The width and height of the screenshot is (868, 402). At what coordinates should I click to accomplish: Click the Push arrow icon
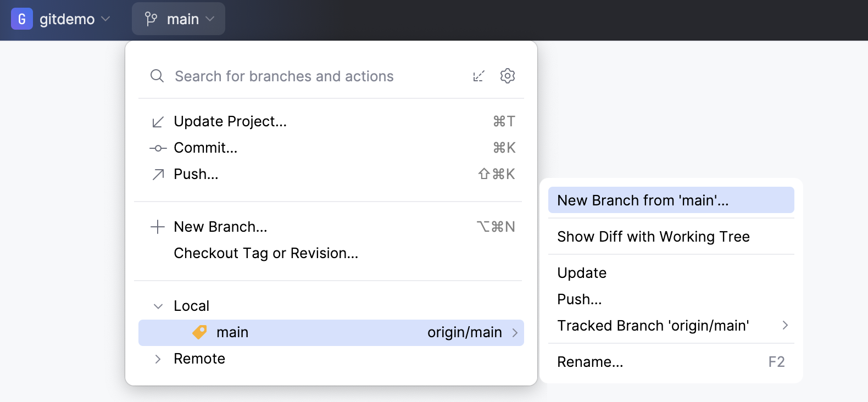tap(157, 174)
